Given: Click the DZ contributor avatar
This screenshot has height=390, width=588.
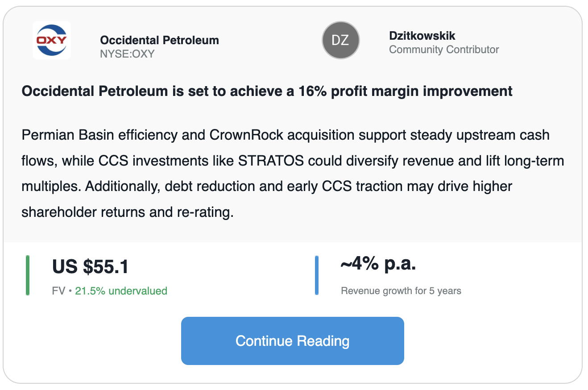Looking at the screenshot, I should [341, 40].
